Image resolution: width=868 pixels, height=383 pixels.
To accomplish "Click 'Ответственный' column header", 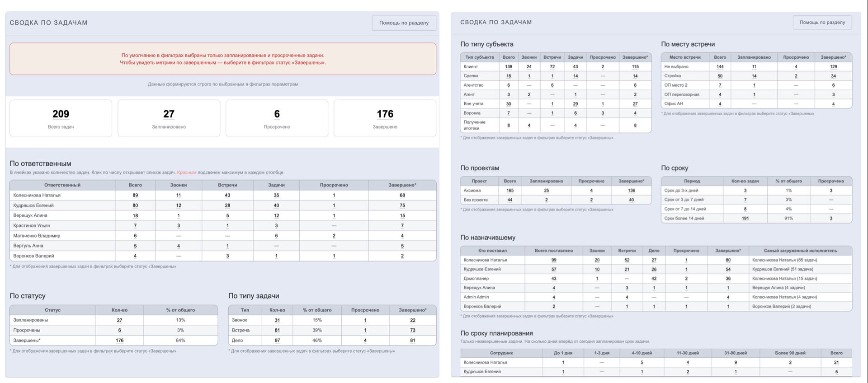I will [x=62, y=185].
